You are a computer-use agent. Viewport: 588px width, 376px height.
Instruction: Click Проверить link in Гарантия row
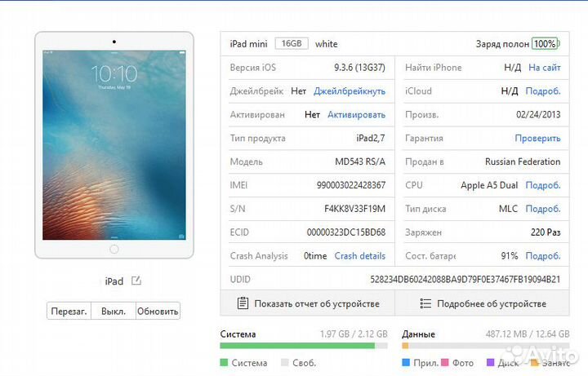[x=537, y=138]
